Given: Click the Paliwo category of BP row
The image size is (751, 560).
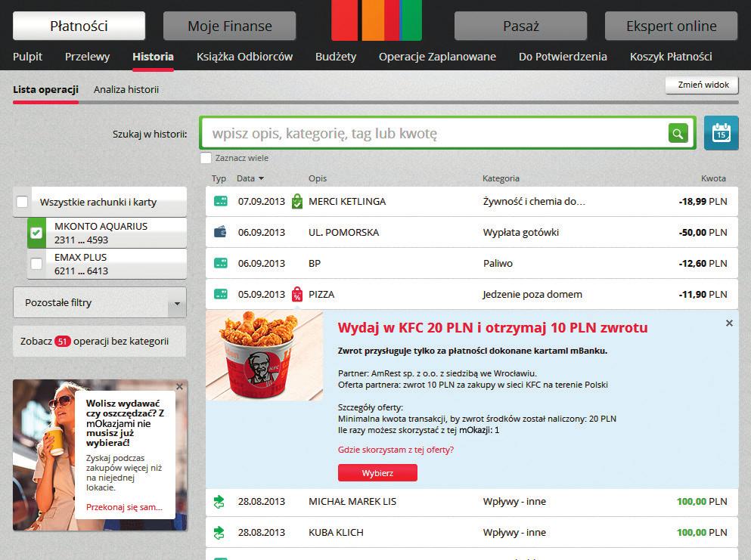Looking at the screenshot, I should 498,263.
